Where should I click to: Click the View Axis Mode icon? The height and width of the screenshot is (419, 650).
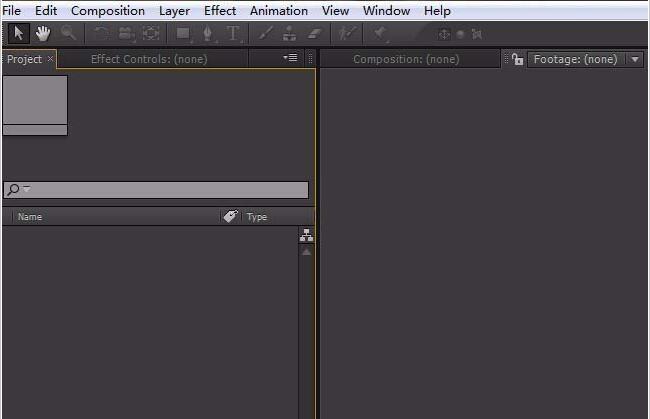(x=477, y=34)
